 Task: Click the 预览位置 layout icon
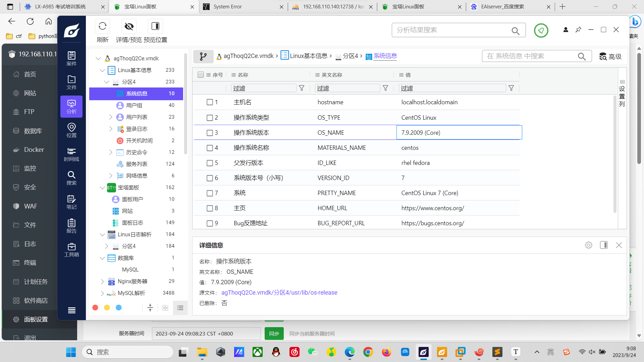[155, 26]
